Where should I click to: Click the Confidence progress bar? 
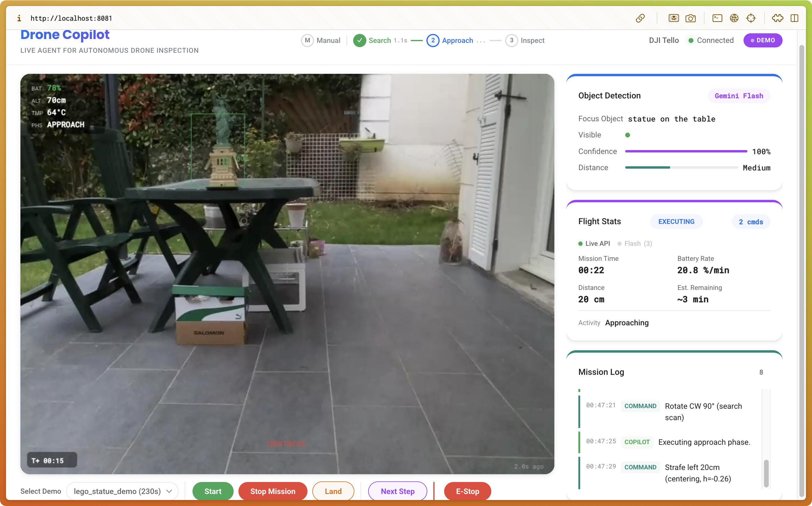(686, 151)
